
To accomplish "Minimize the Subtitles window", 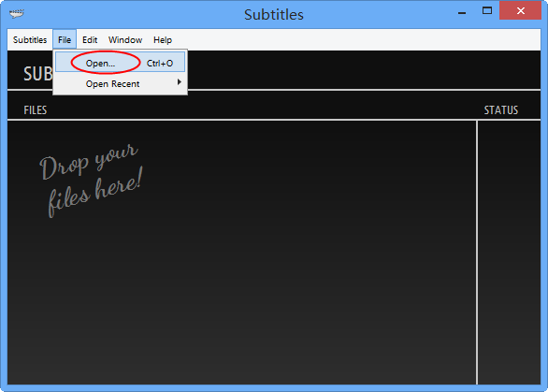I will 462,12.
